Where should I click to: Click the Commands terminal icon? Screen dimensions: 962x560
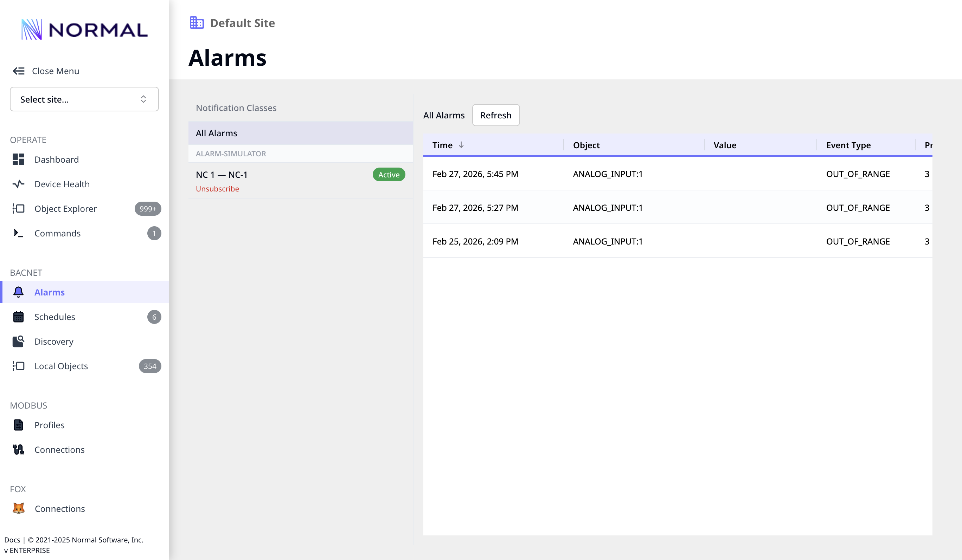(x=18, y=233)
